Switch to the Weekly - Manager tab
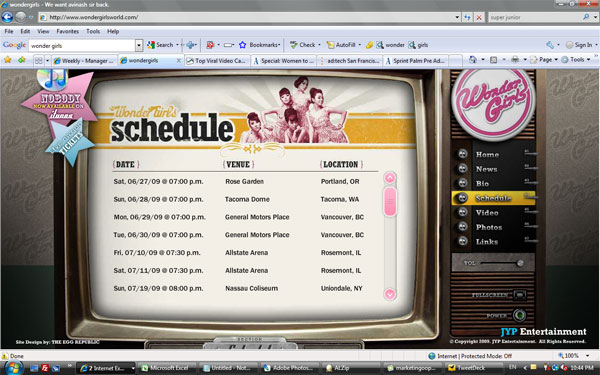Screen dimensions: 600x375 click(x=84, y=60)
